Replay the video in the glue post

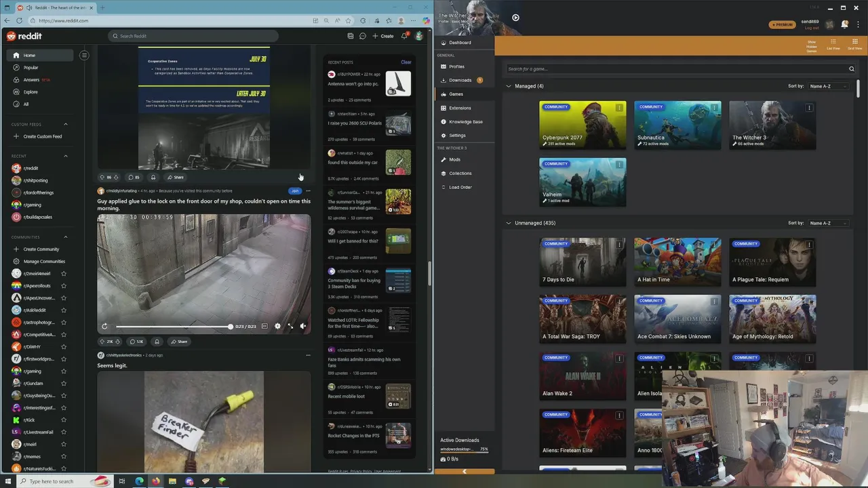pyautogui.click(x=104, y=326)
